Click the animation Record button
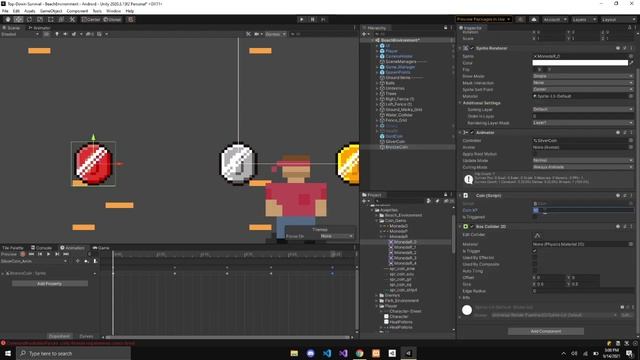The height and width of the screenshot is (360, 640). click(23, 254)
